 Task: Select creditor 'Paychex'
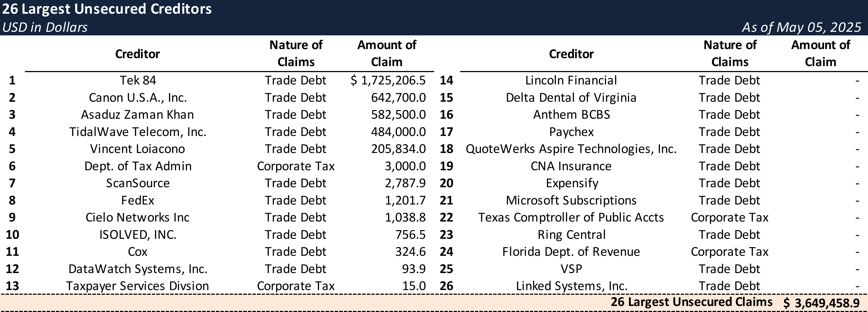pos(572,132)
